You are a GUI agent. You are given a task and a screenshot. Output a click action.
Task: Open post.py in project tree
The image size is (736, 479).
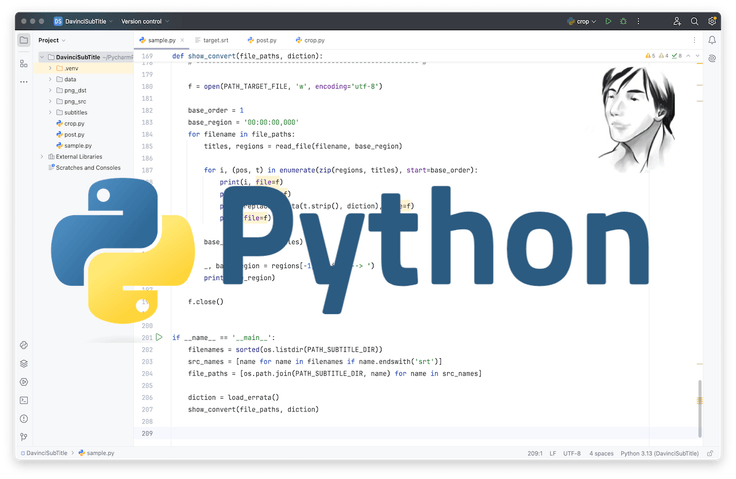74,134
